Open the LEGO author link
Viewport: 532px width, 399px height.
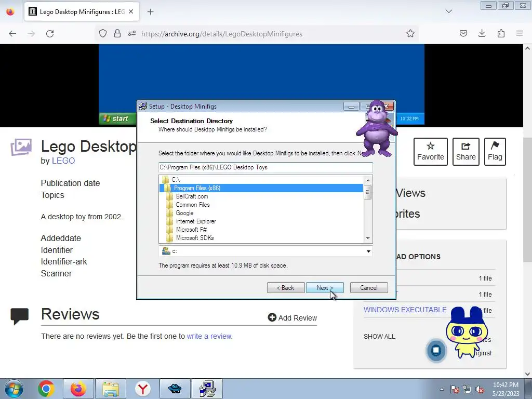coord(63,161)
